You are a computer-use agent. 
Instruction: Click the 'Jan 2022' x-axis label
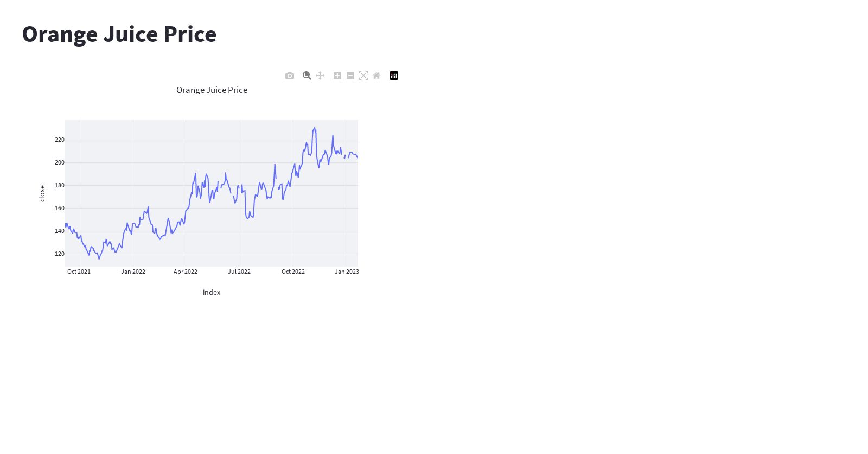133,272
